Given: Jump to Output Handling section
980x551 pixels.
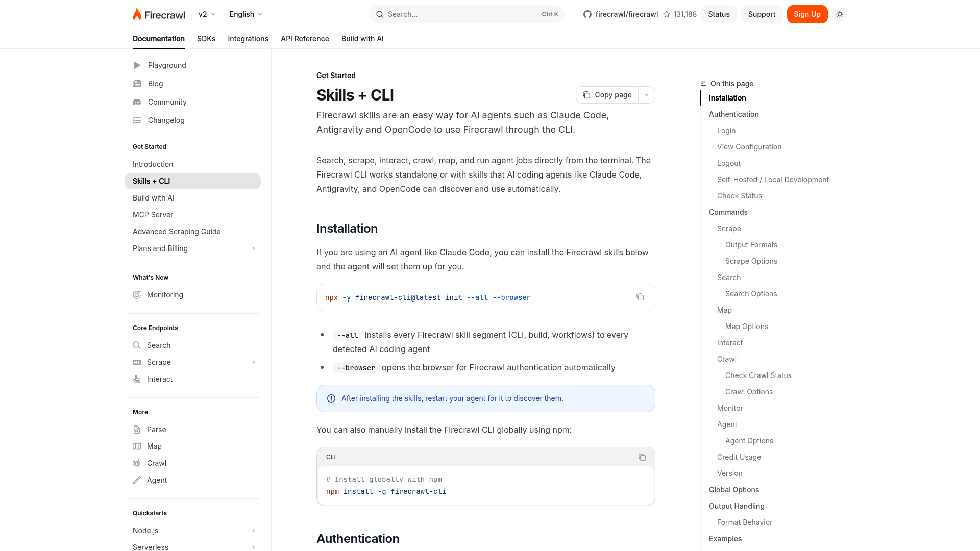Looking at the screenshot, I should click(737, 506).
